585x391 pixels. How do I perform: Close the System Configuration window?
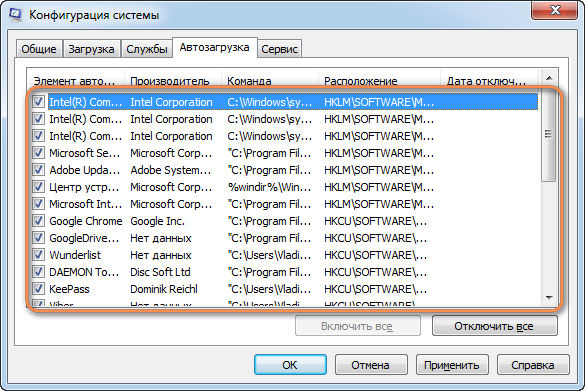[x=554, y=10]
